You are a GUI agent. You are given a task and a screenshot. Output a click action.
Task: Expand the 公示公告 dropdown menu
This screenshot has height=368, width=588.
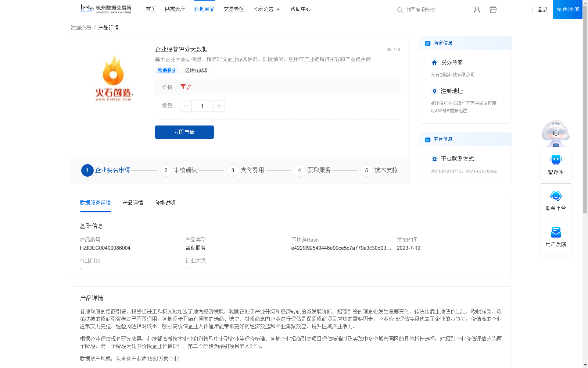coord(266,9)
